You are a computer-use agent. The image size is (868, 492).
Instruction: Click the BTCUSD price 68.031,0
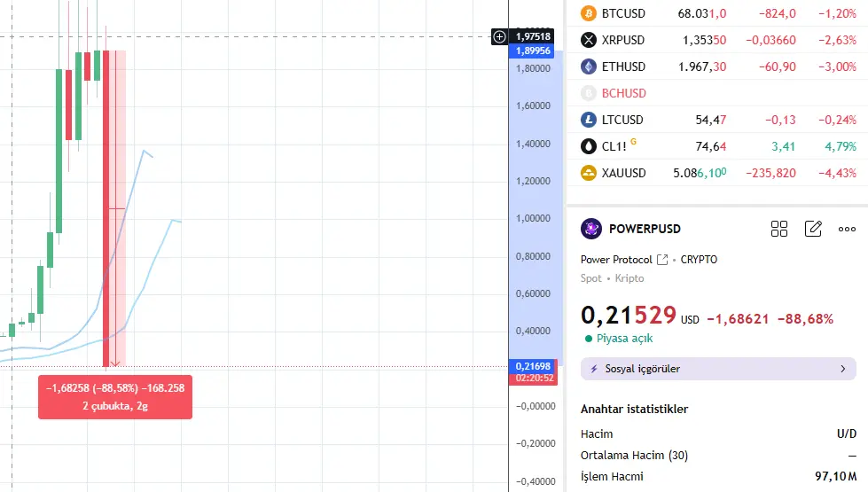pyautogui.click(x=702, y=13)
